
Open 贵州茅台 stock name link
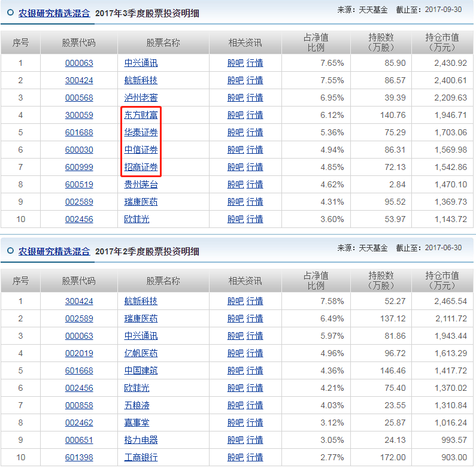click(x=141, y=184)
